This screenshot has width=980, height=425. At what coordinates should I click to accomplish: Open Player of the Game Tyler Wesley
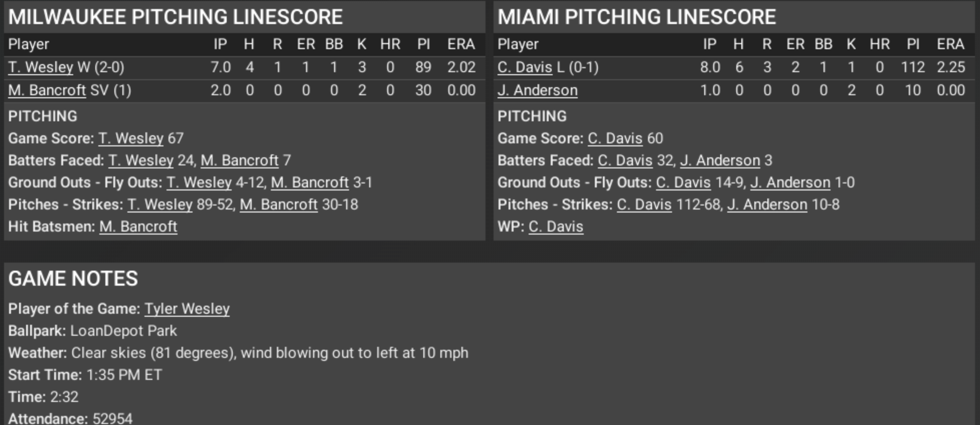coord(187,309)
